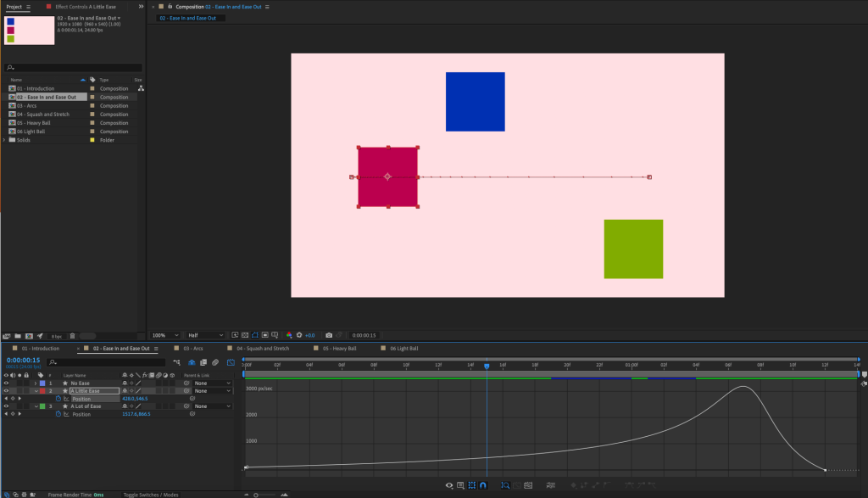Toggle graph inclusion for A Lot of Ease Position
Viewport: 868px width, 498px height.
66,414
